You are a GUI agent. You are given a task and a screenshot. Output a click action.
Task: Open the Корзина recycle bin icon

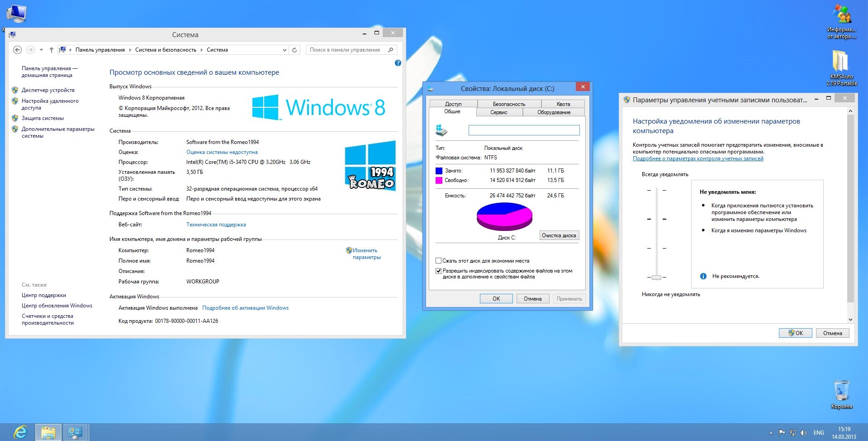(842, 395)
